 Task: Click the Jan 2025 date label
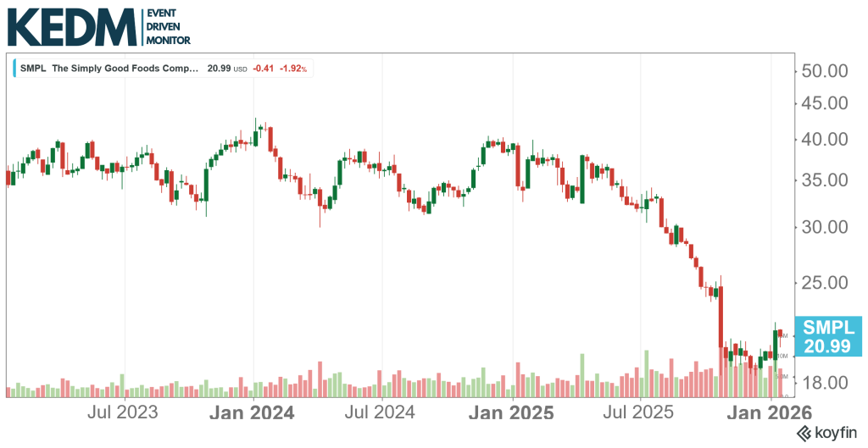tap(512, 413)
